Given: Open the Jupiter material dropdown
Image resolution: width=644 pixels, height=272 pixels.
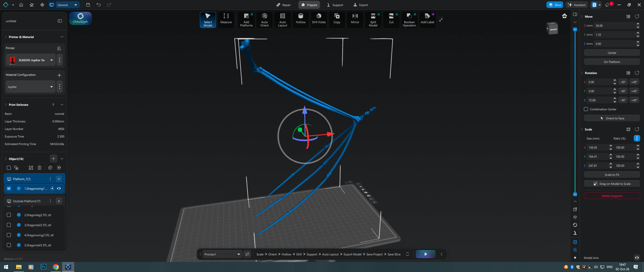Looking at the screenshot, I should (x=31, y=87).
